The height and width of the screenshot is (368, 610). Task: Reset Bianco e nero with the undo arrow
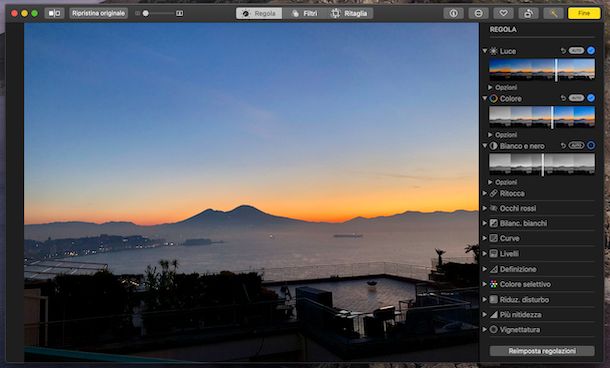click(563, 145)
